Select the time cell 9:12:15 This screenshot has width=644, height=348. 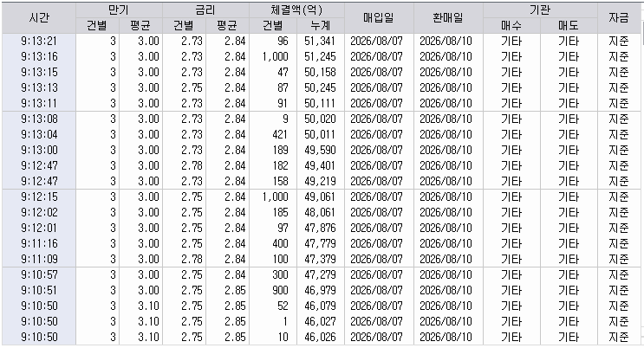(x=39, y=197)
